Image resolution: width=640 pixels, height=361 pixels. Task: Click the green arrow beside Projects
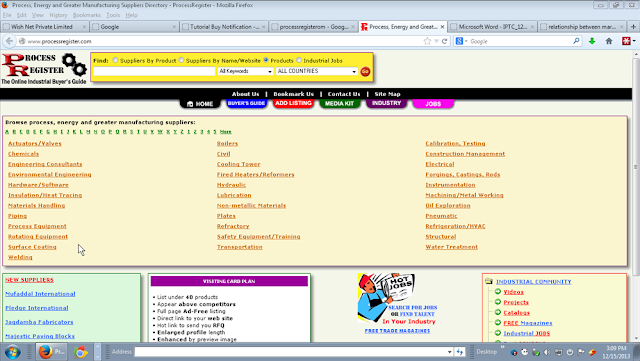[498, 302]
